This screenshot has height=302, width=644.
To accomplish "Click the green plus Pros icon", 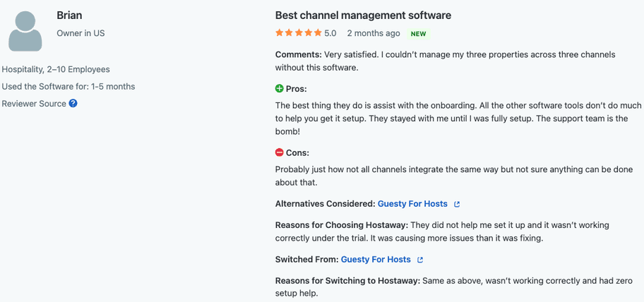I will (280, 89).
